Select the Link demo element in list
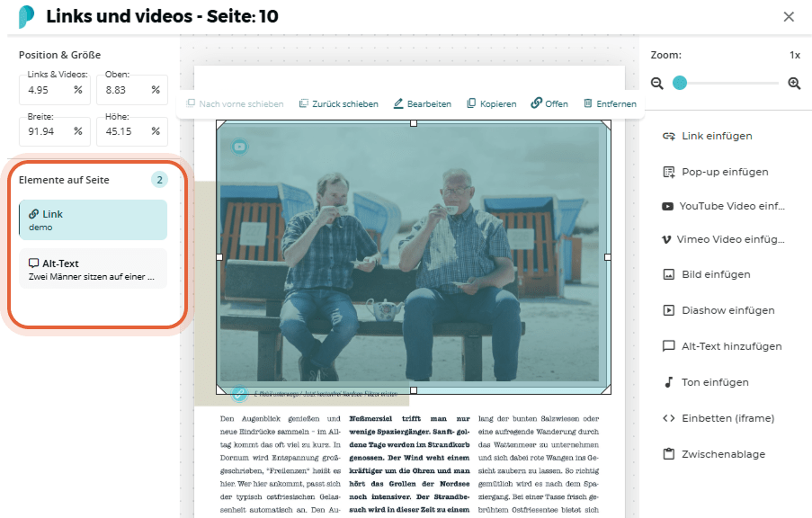Viewport: 812px width, 518px height. tap(94, 219)
